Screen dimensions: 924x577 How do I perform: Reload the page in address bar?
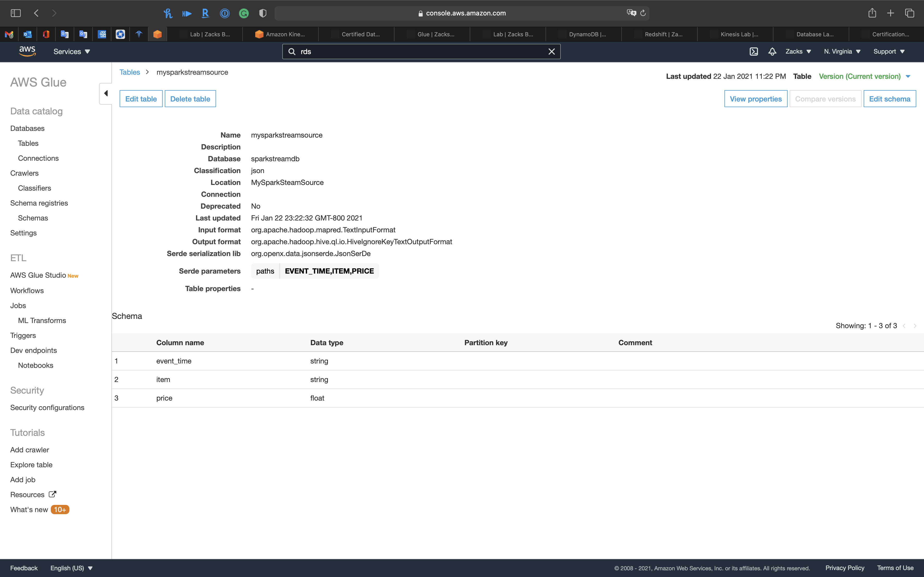click(x=643, y=13)
